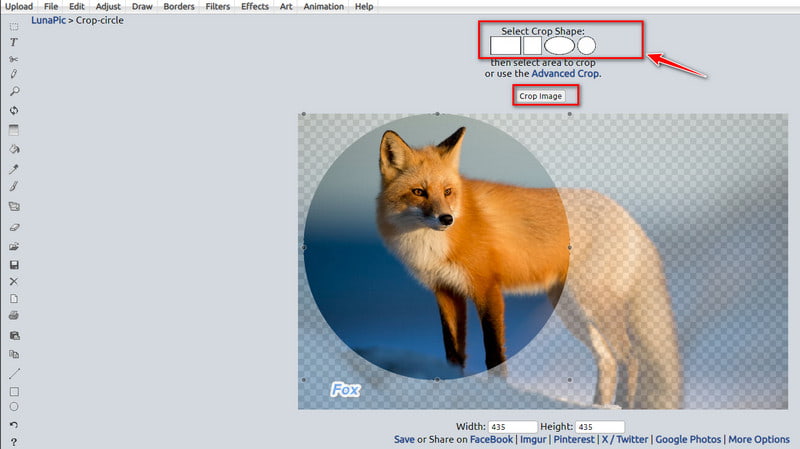
Task: Select the paint bucket fill tool
Action: click(14, 149)
